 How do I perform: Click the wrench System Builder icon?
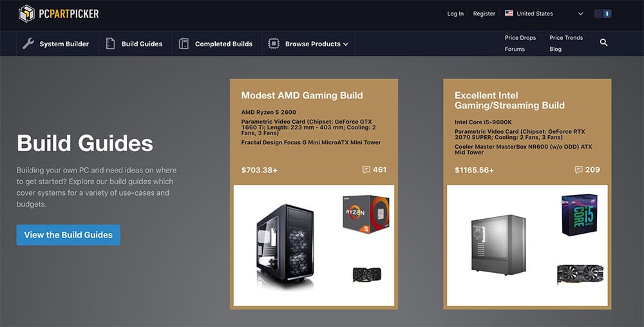pyautogui.click(x=28, y=44)
